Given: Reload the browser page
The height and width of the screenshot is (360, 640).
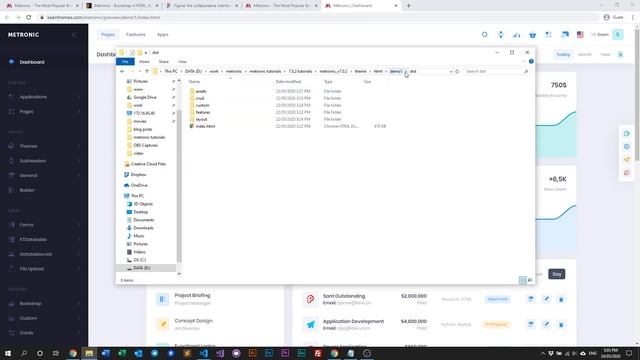Looking at the screenshot, I should pyautogui.click(x=29, y=18).
